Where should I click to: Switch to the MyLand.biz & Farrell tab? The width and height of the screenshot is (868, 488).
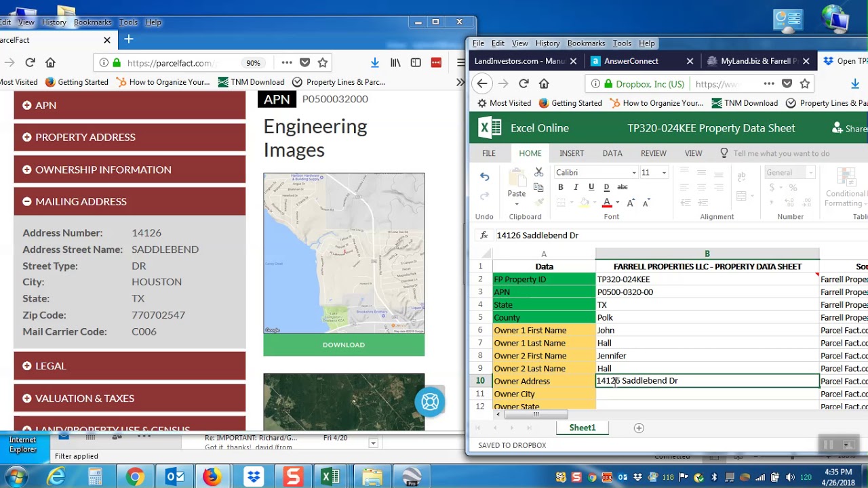(x=759, y=61)
